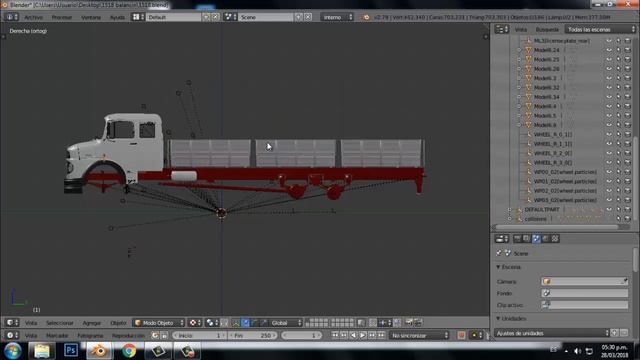Click the pin icon beside Scene in properties
The image size is (640, 360).
[499, 253]
